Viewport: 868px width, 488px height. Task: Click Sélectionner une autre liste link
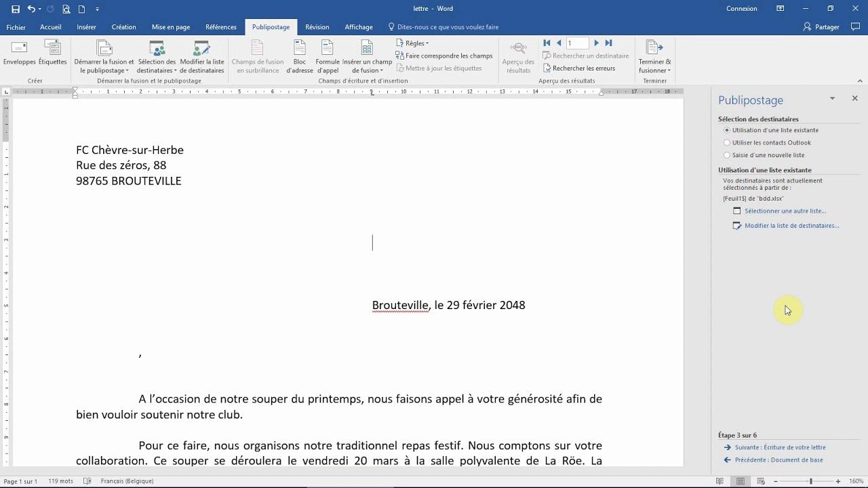785,211
